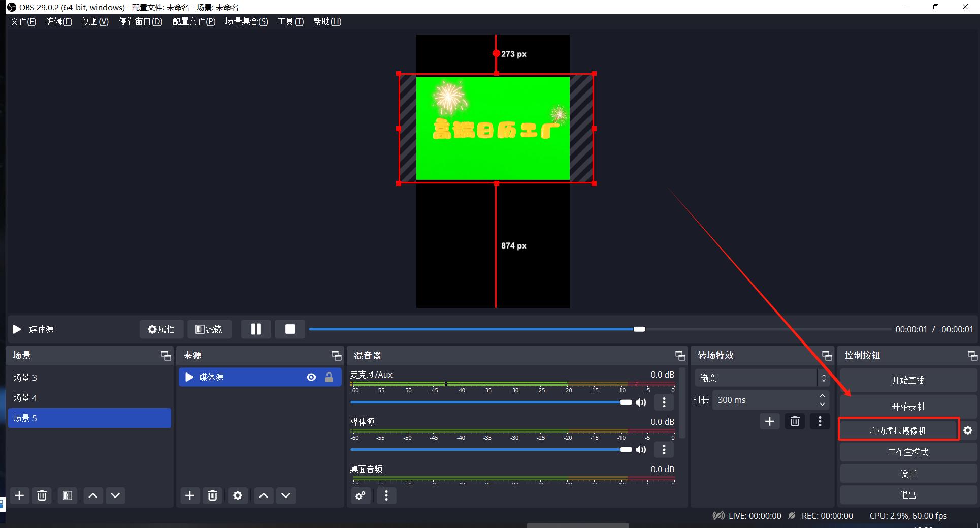The height and width of the screenshot is (528, 980).
Task: Toggle visibility eye of 媒体源 source
Action: tap(311, 377)
